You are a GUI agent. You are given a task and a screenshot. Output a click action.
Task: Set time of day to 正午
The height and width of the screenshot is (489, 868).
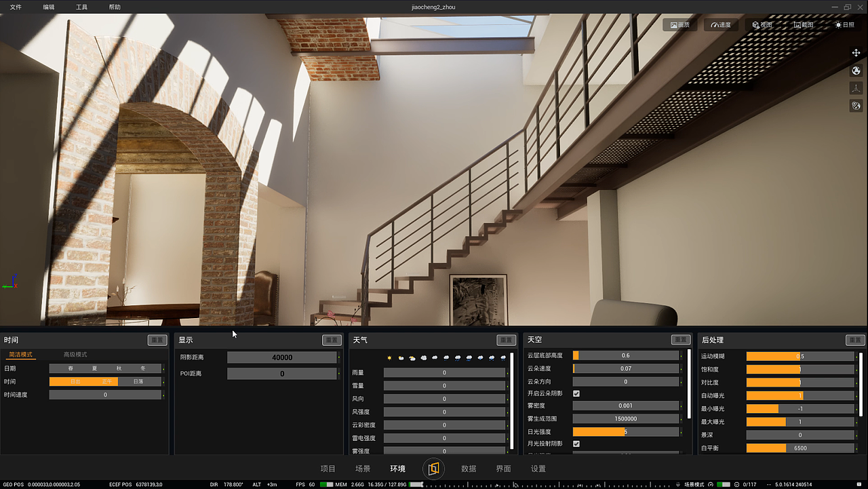tap(107, 382)
